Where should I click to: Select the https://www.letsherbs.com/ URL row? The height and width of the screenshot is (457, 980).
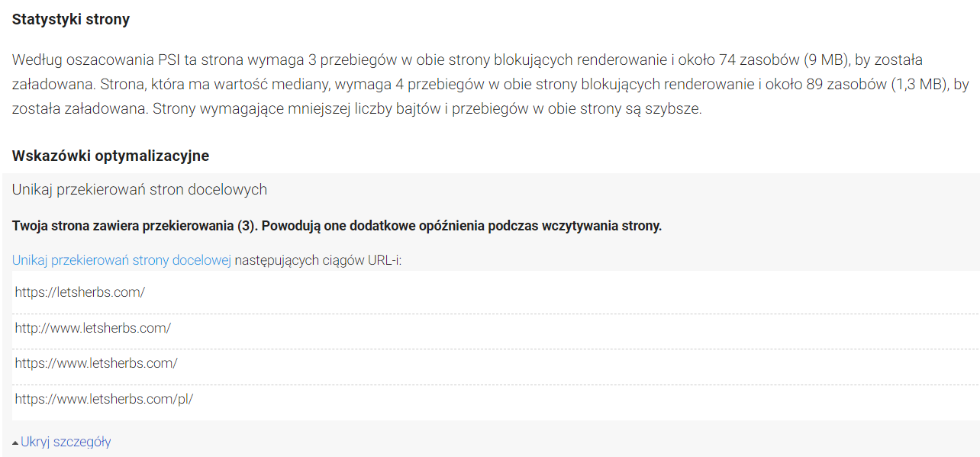[x=96, y=363]
